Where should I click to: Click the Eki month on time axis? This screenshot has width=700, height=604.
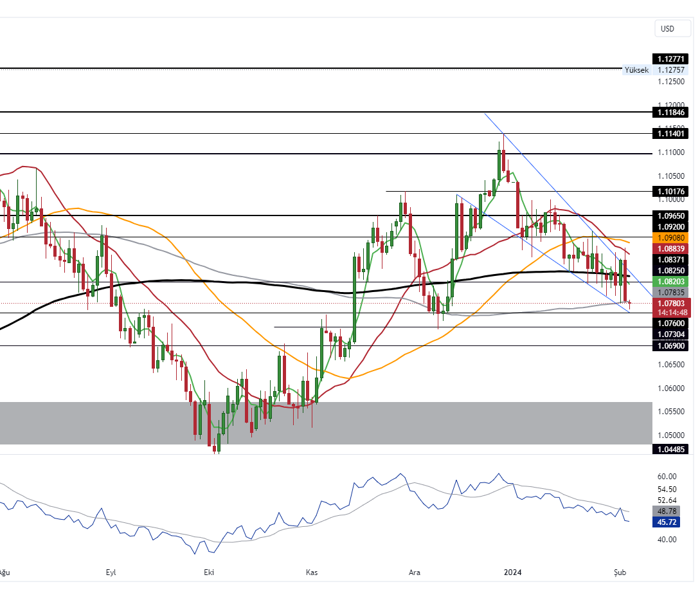[208, 572]
